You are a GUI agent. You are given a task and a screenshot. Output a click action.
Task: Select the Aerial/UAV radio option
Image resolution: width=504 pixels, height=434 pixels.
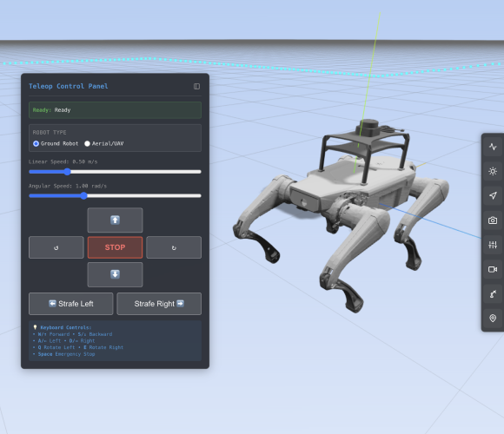[x=87, y=143]
